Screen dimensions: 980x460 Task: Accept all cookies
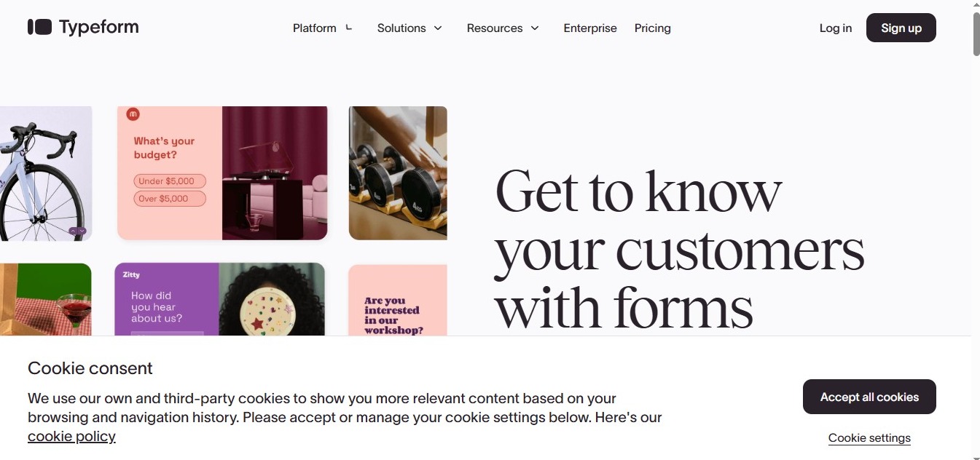[x=869, y=397]
